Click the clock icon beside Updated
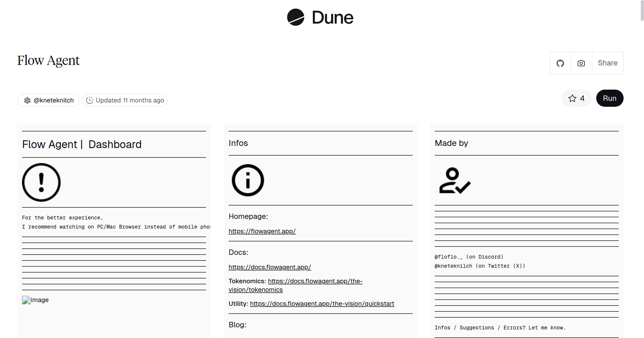 tap(90, 100)
